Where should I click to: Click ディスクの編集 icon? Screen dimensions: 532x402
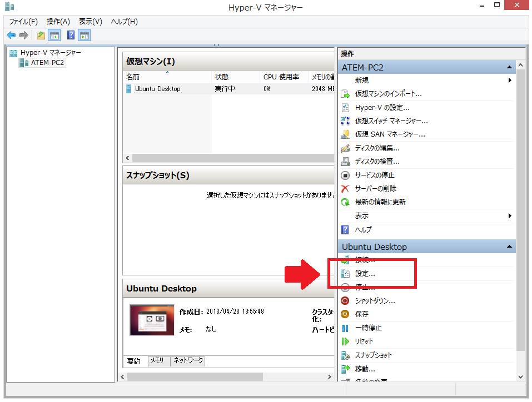345,148
